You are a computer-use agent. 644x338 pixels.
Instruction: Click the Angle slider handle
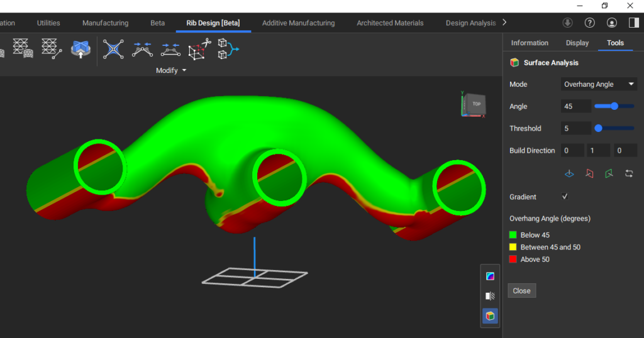(614, 106)
